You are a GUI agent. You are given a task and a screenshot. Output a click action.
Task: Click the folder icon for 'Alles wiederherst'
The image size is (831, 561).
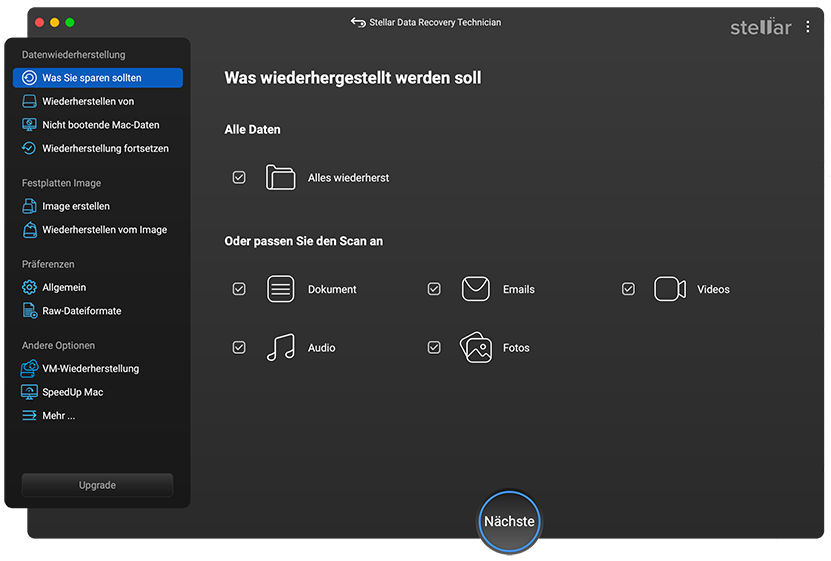tap(280, 177)
